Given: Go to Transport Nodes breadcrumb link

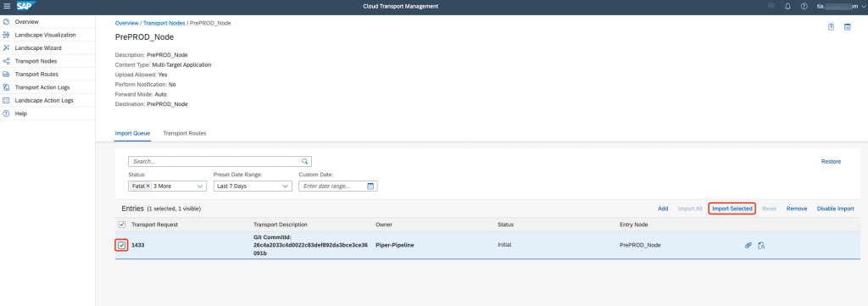Looking at the screenshot, I should coord(164,23).
